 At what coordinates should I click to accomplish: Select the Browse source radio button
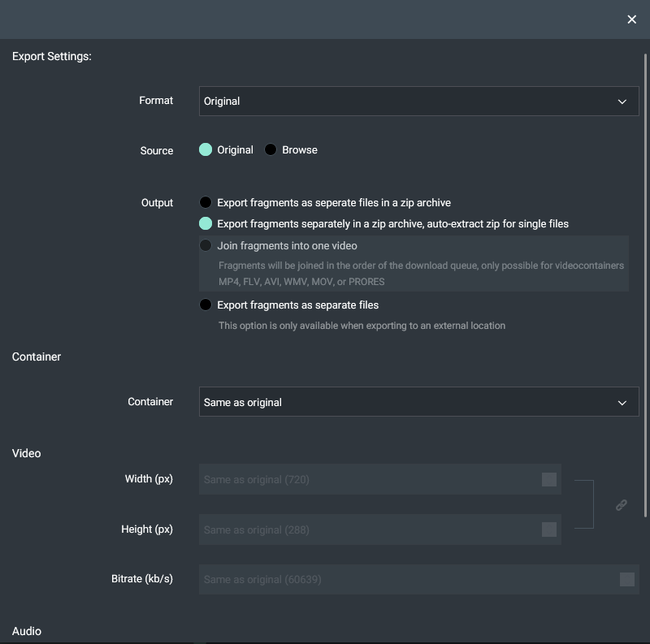pos(271,149)
